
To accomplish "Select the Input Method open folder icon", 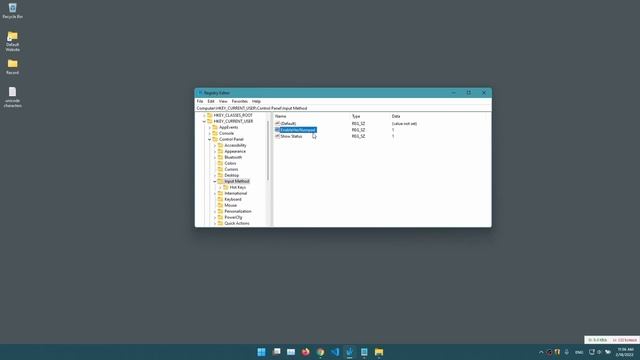I will pyautogui.click(x=220, y=181).
